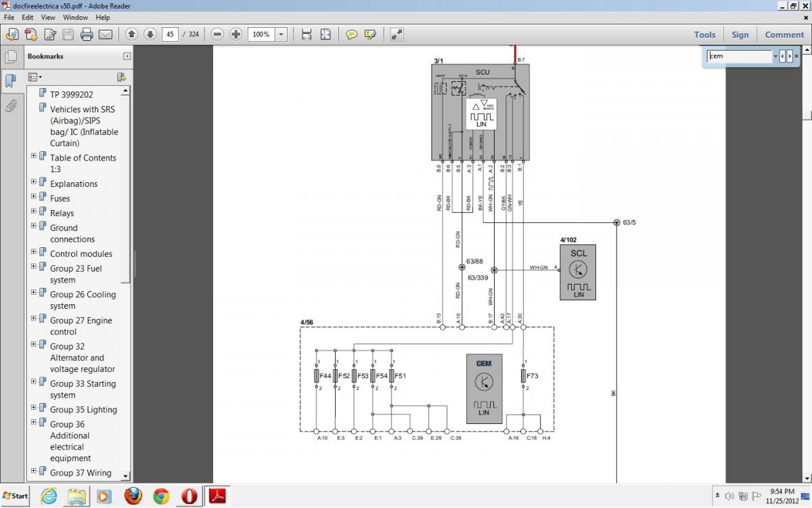Open the zoom percentage dropdown arrow
Image resolution: width=812 pixels, height=508 pixels.
(281, 34)
